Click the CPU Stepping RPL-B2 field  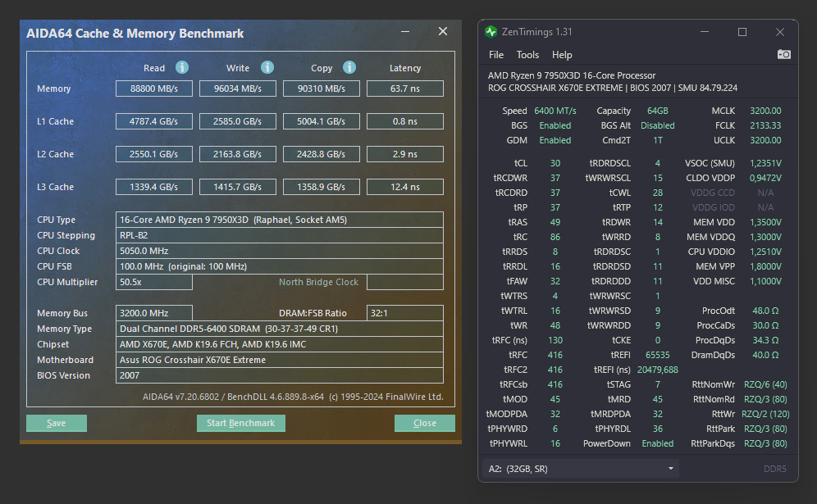pos(279,235)
